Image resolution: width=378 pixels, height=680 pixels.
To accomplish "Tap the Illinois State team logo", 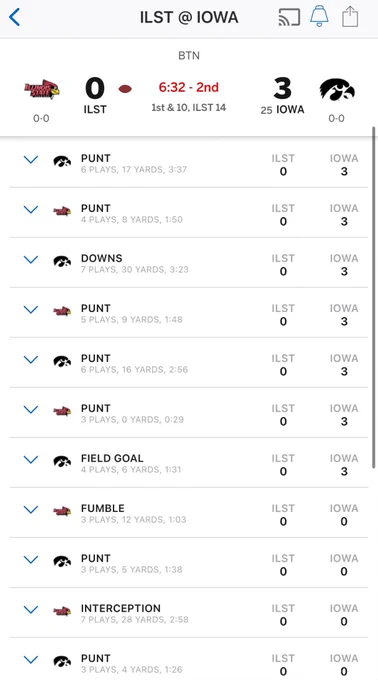I will click(42, 89).
